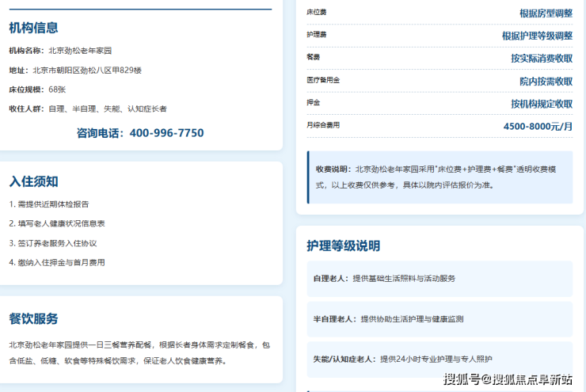Click the address 北京市朝阳区劲松八区甲829楼
Viewport: 586px width, 392px height.
pyautogui.click(x=87, y=70)
